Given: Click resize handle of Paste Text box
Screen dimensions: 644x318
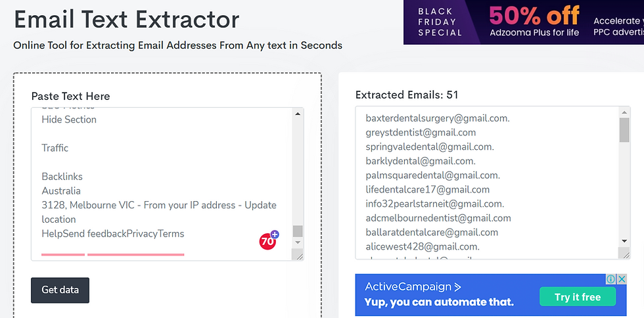Looking at the screenshot, I should click(298, 255).
